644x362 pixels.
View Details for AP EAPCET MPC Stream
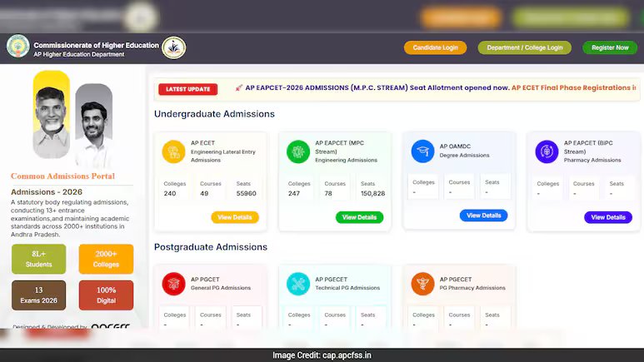[x=359, y=217]
